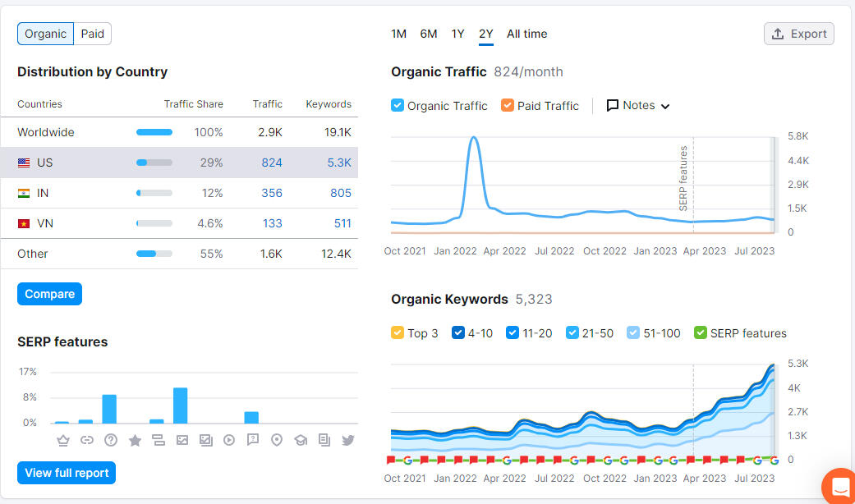The width and height of the screenshot is (855, 504).
Task: Click the graduation cap SERP icon
Action: coord(301,440)
